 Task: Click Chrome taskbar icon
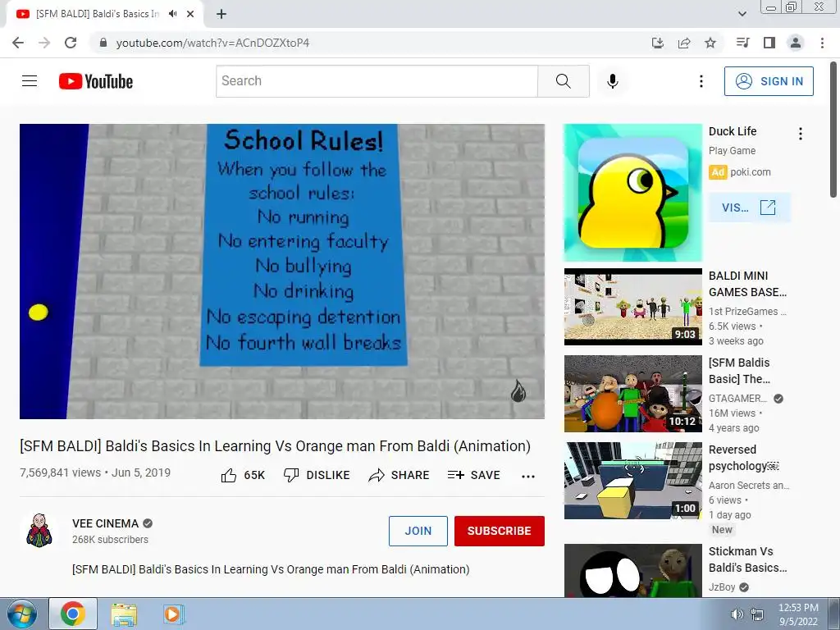click(73, 614)
